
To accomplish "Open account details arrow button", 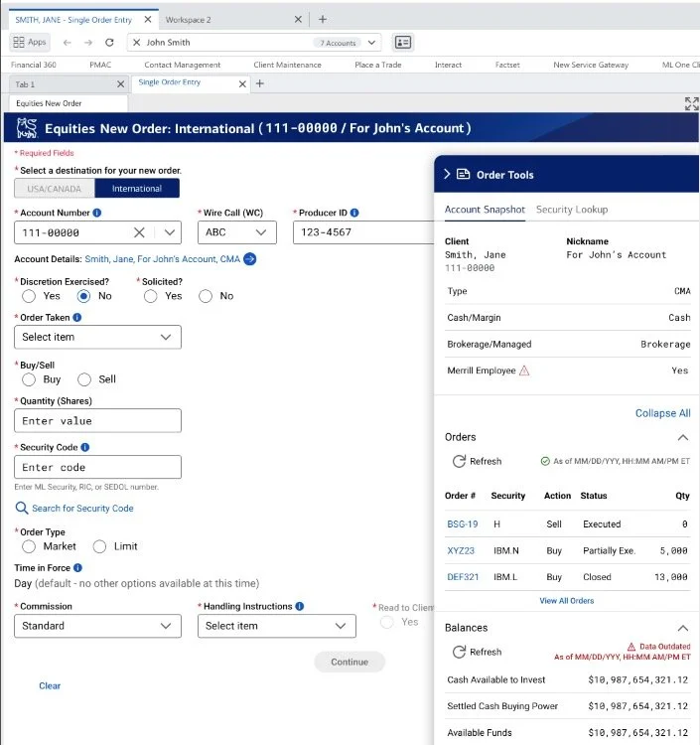I will (x=250, y=259).
